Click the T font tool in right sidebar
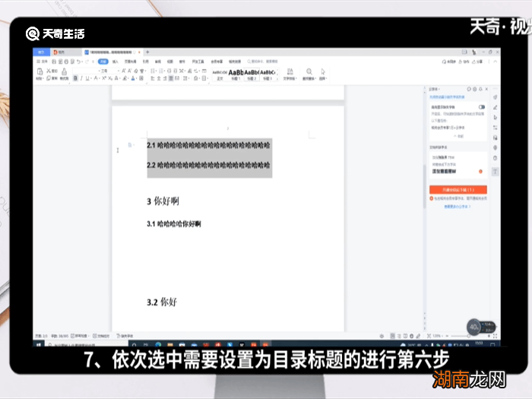 coord(496,172)
